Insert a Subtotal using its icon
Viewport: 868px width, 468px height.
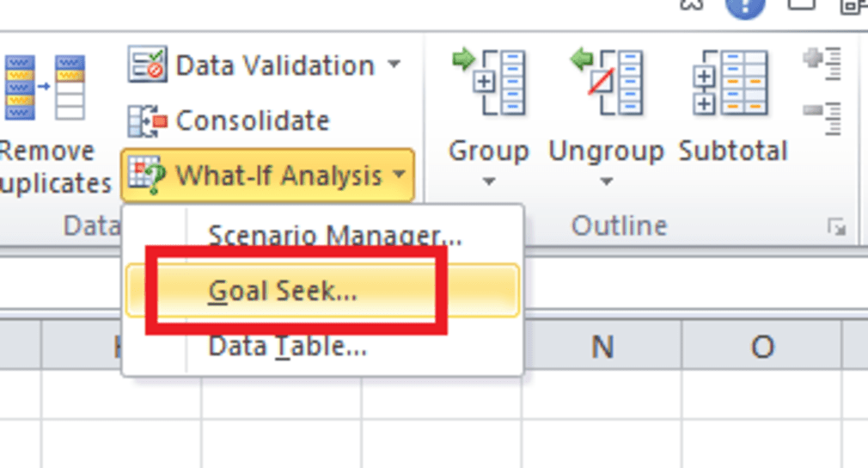[730, 82]
